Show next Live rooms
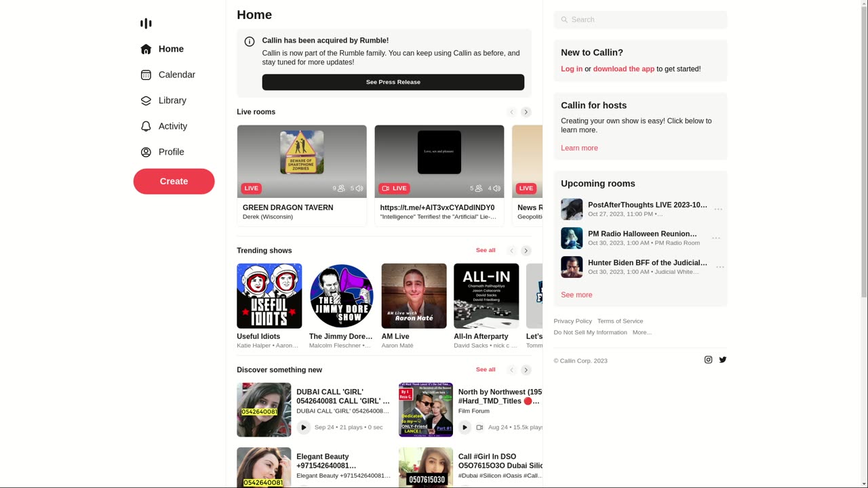The height and width of the screenshot is (488, 868). click(526, 112)
